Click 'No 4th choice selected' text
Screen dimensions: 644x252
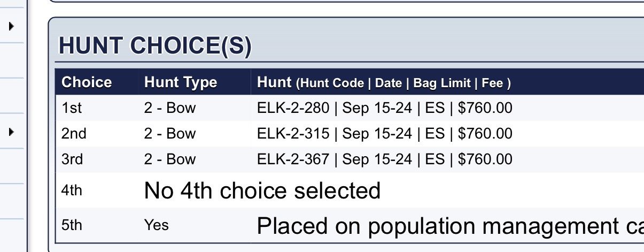point(262,190)
